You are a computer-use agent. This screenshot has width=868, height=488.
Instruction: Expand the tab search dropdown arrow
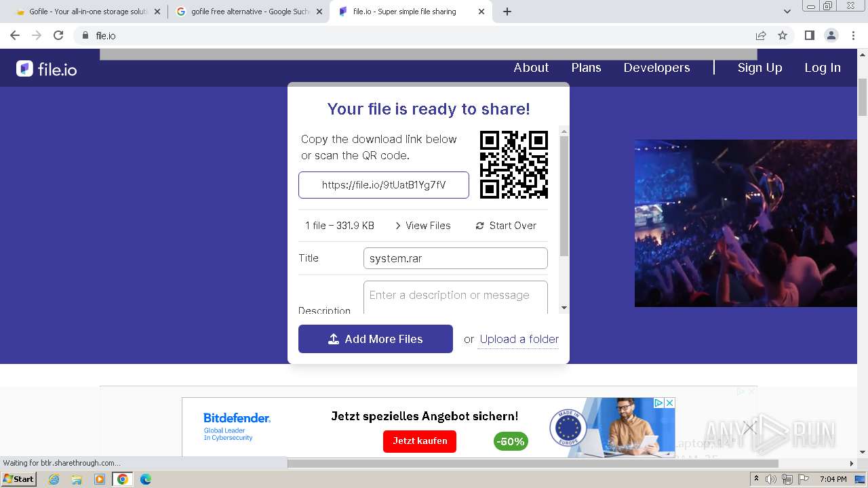pos(787,12)
